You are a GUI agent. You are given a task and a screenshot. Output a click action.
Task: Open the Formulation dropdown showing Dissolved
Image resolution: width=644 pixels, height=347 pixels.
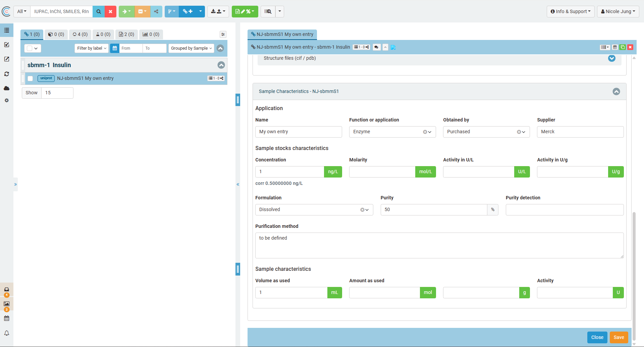click(314, 210)
